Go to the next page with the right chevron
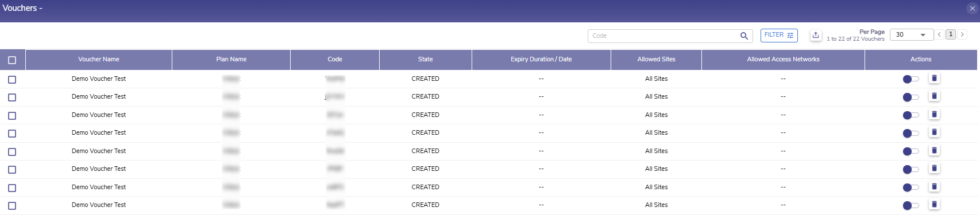This screenshot has height=215, width=980. (962, 34)
